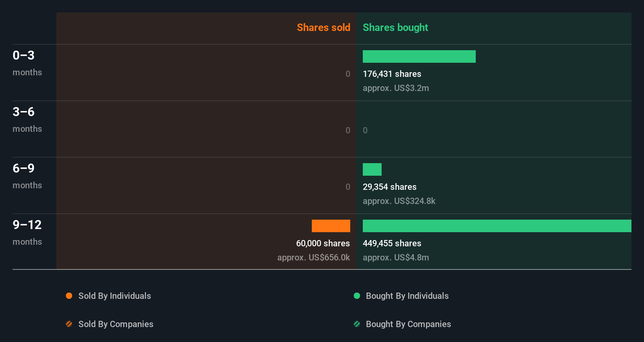Viewport: 644px width, 342px height.
Task: Select the Bought By Individuals legend label
Action: pyautogui.click(x=407, y=296)
